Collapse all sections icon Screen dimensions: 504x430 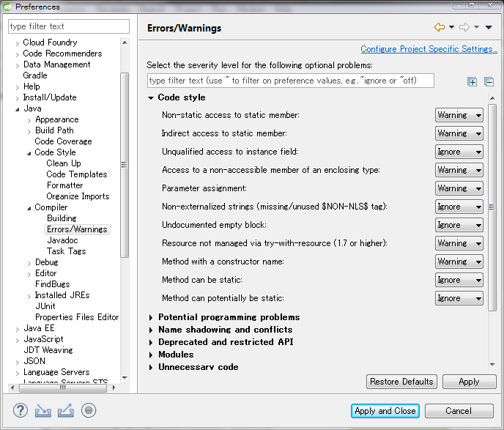[x=489, y=81]
